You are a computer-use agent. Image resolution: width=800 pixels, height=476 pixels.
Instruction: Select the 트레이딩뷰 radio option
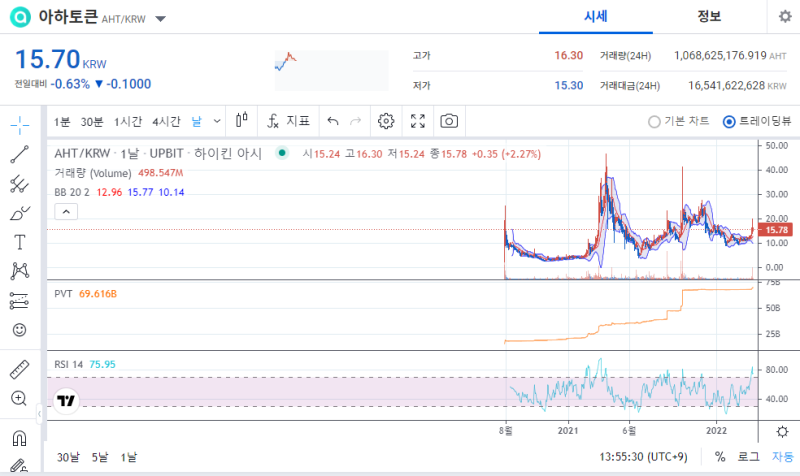pyautogui.click(x=757, y=121)
